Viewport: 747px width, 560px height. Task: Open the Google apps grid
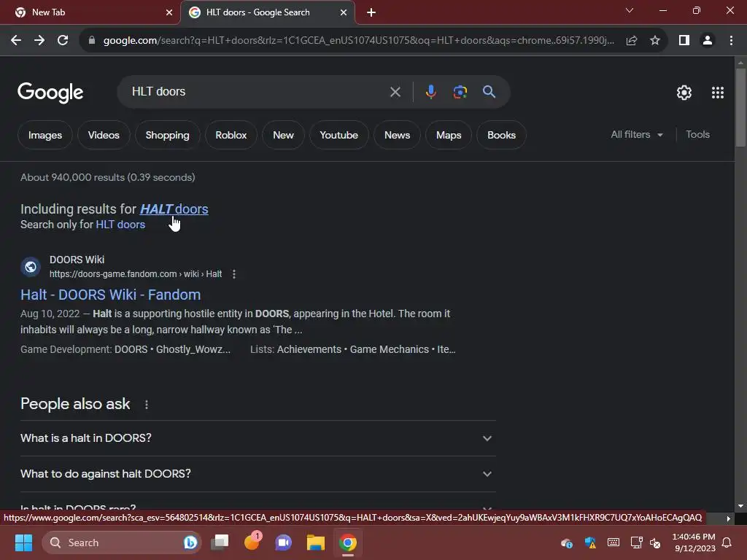[718, 93]
